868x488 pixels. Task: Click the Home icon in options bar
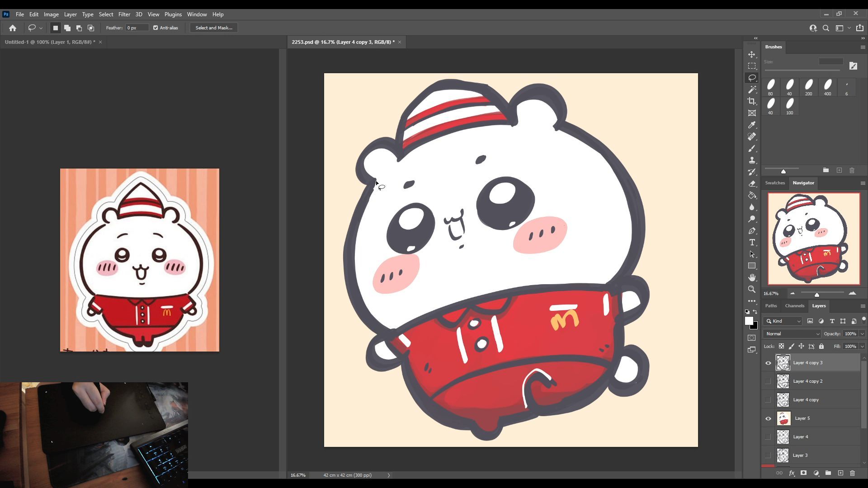point(13,28)
